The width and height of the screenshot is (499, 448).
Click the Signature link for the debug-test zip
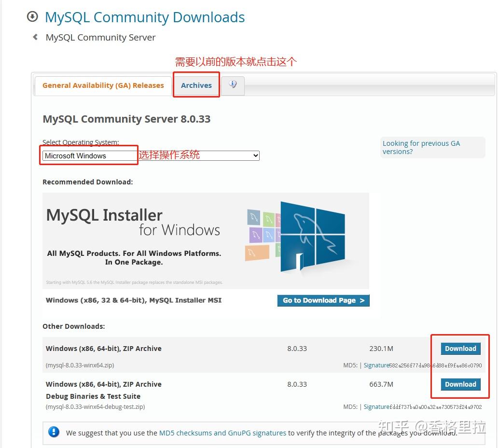click(376, 406)
